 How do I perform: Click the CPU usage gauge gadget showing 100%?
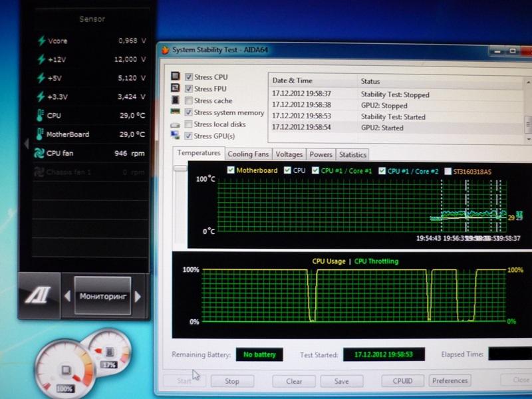65,370
